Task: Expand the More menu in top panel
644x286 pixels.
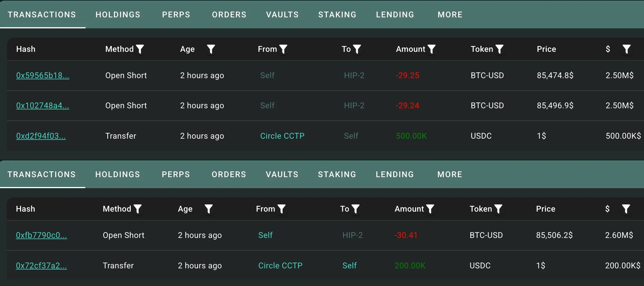Action: coord(450,14)
